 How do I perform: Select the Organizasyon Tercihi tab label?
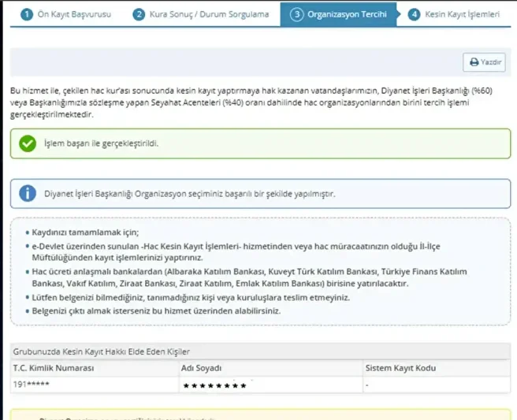[x=348, y=14]
